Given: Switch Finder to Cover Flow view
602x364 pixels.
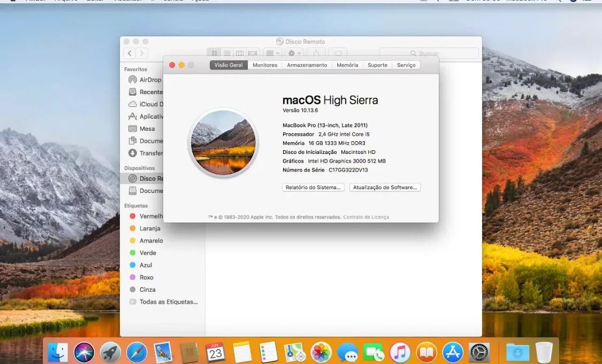Looking at the screenshot, I should coord(252,53).
